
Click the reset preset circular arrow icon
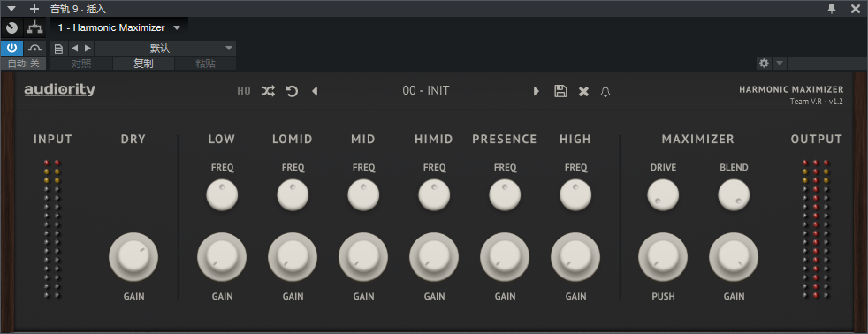pos(292,91)
